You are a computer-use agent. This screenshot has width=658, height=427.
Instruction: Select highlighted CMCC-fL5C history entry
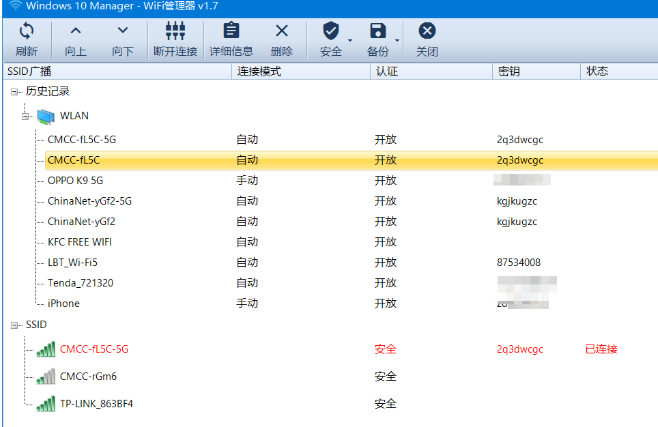click(x=74, y=160)
